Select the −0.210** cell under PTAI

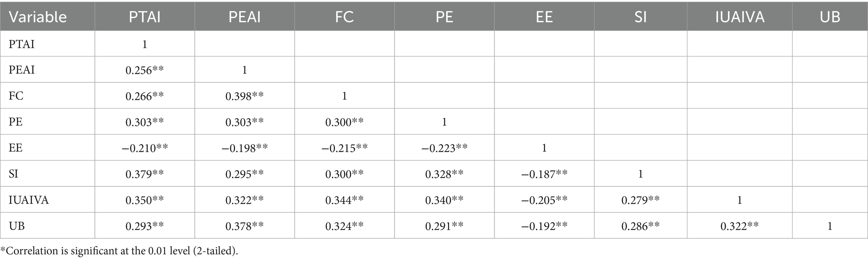[x=144, y=148]
